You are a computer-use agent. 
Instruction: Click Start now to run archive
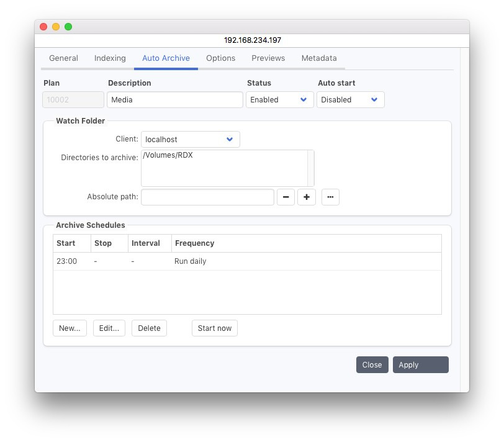point(214,328)
